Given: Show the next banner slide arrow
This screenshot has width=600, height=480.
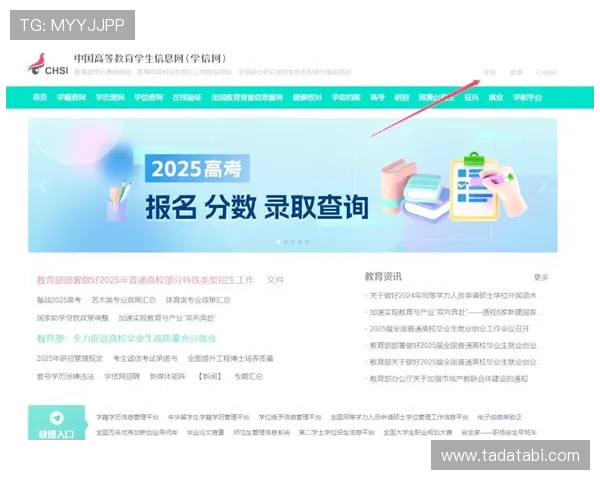Looking at the screenshot, I should coord(543,186).
